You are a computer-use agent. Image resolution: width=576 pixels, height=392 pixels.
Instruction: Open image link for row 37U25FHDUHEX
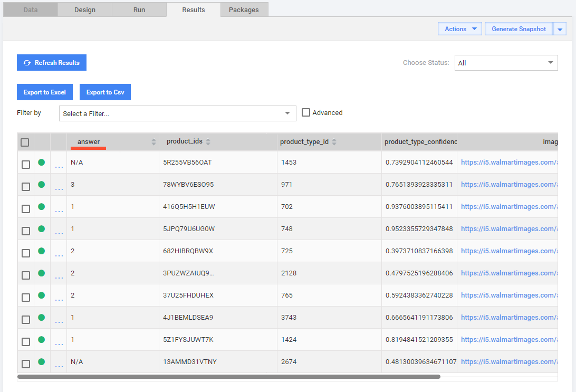coord(509,295)
